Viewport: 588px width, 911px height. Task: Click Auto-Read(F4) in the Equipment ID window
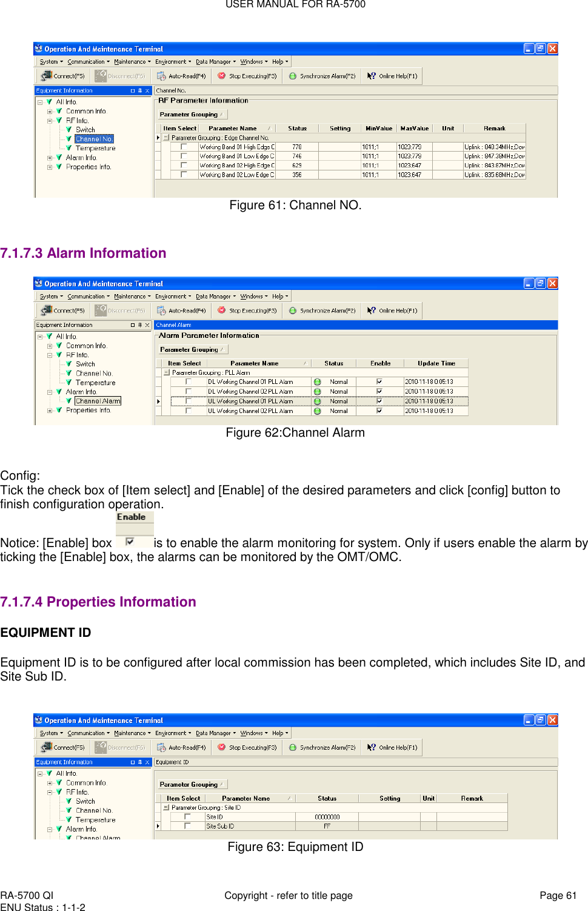tap(181, 747)
